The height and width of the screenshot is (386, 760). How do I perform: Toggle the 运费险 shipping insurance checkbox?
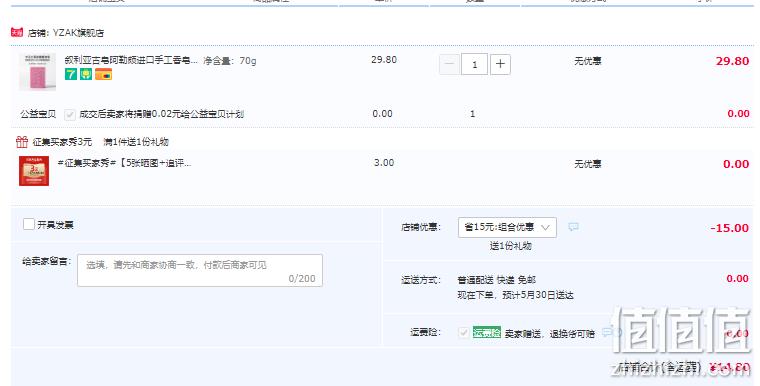coord(463,333)
